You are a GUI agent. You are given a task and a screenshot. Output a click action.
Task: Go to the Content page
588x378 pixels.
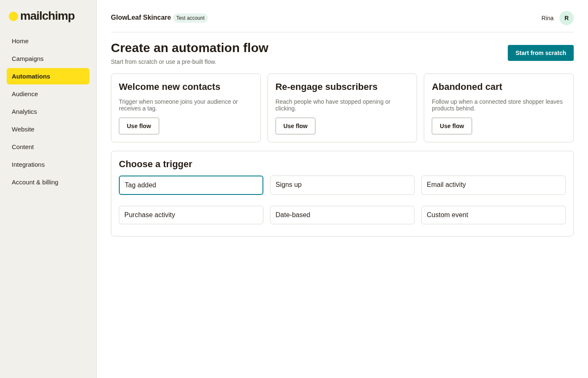point(48,147)
